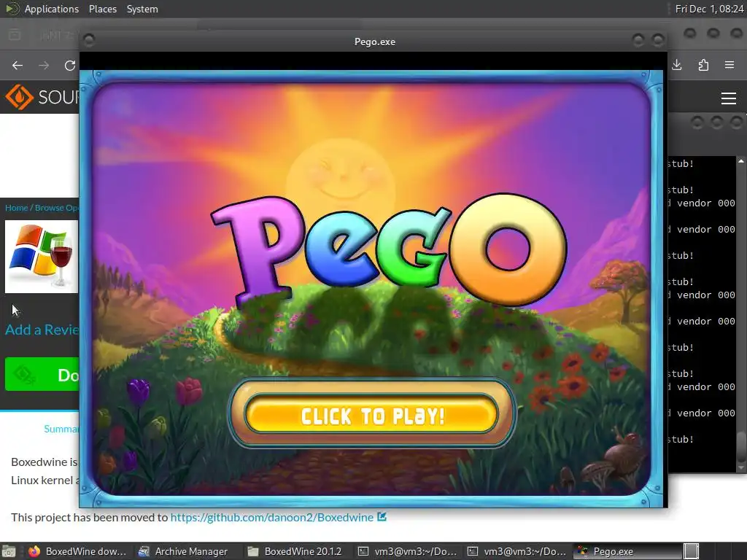Click the Applications menu logo icon
The width and height of the screenshot is (747, 560).
pyautogui.click(x=12, y=9)
